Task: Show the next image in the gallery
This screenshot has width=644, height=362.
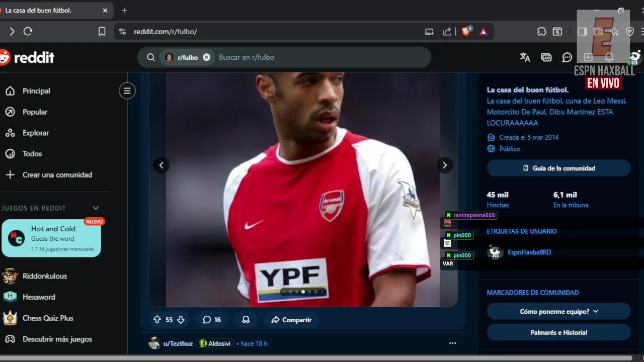Action: (x=444, y=165)
